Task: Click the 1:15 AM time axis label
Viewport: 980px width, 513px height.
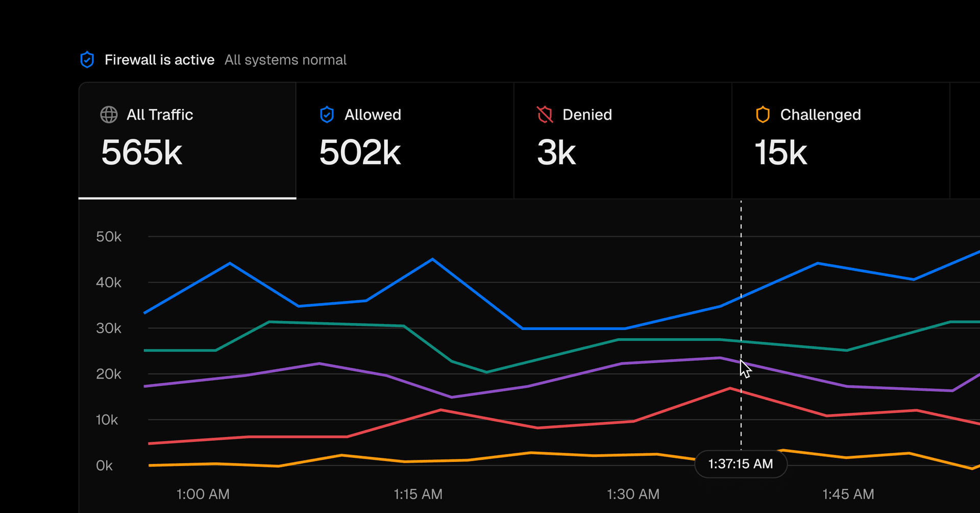Action: pyautogui.click(x=418, y=494)
